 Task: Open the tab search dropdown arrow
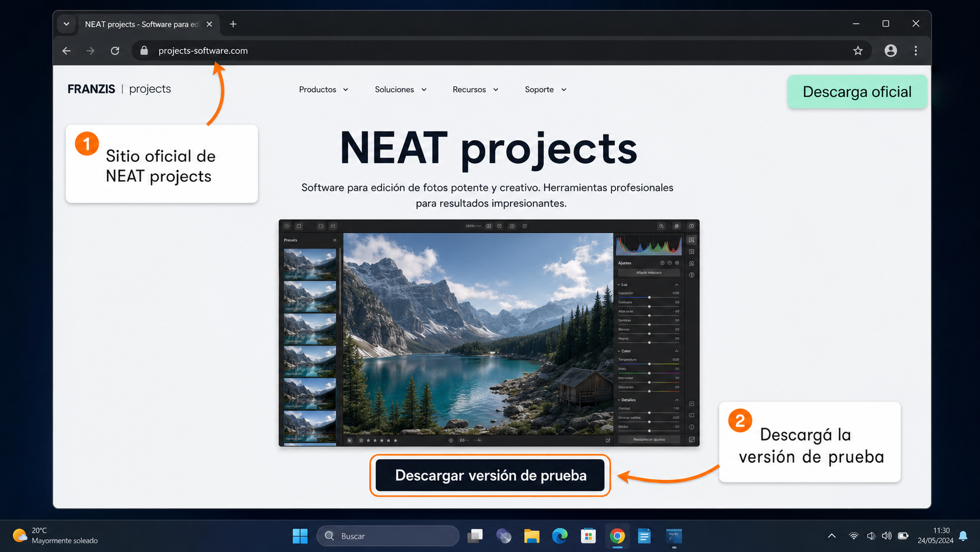[66, 24]
